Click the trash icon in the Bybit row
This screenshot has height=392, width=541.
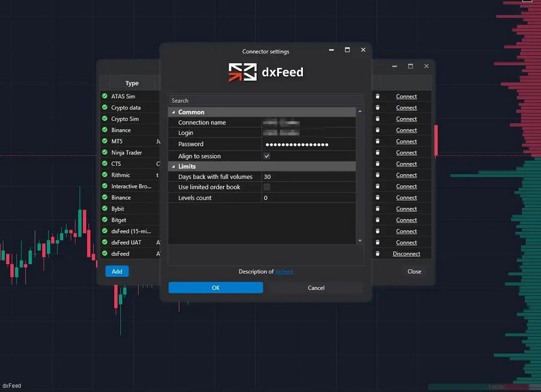377,209
